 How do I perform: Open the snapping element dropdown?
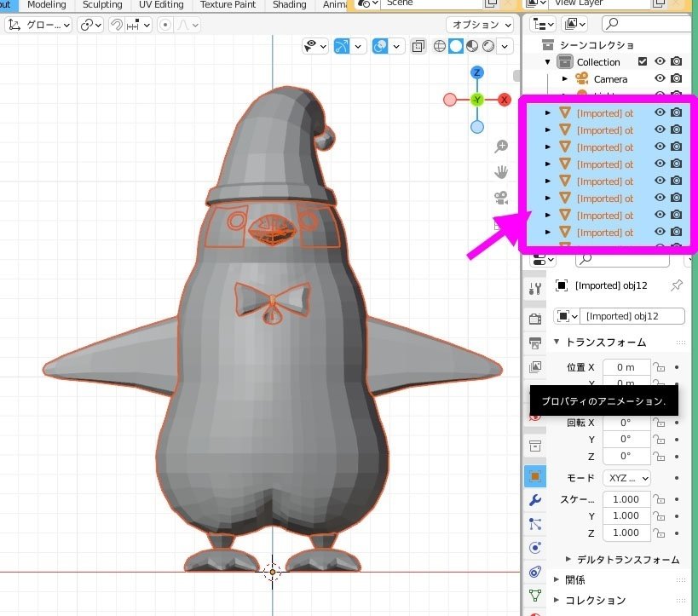coord(138,25)
